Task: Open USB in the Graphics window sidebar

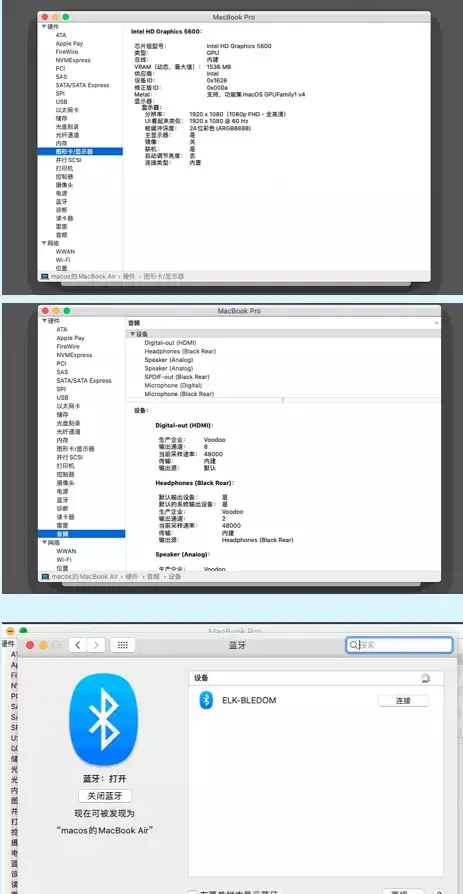Action: point(61,101)
